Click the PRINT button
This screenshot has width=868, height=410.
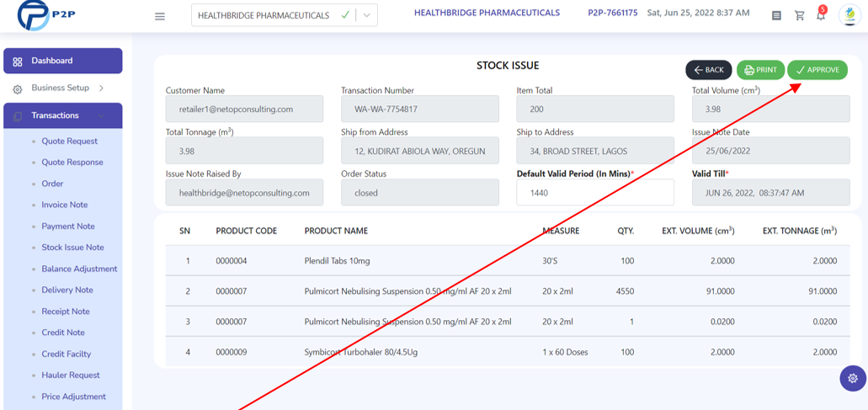click(760, 70)
